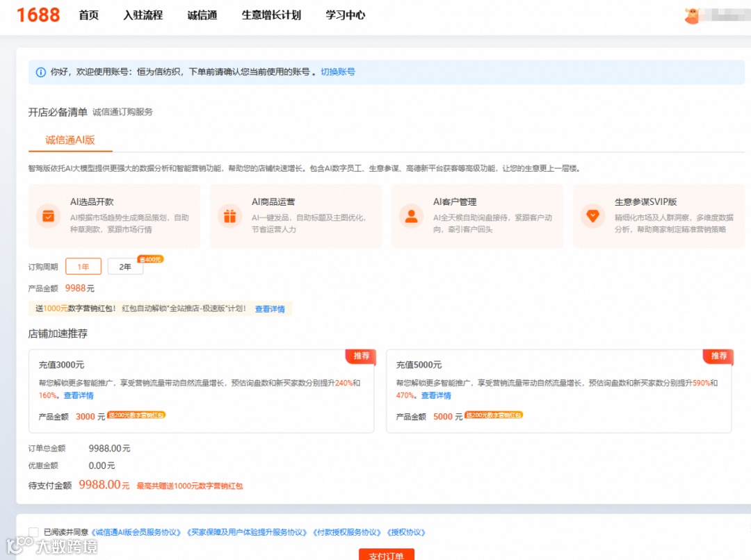Click the info icon in the notice bar
The image size is (751, 560).
[41, 72]
